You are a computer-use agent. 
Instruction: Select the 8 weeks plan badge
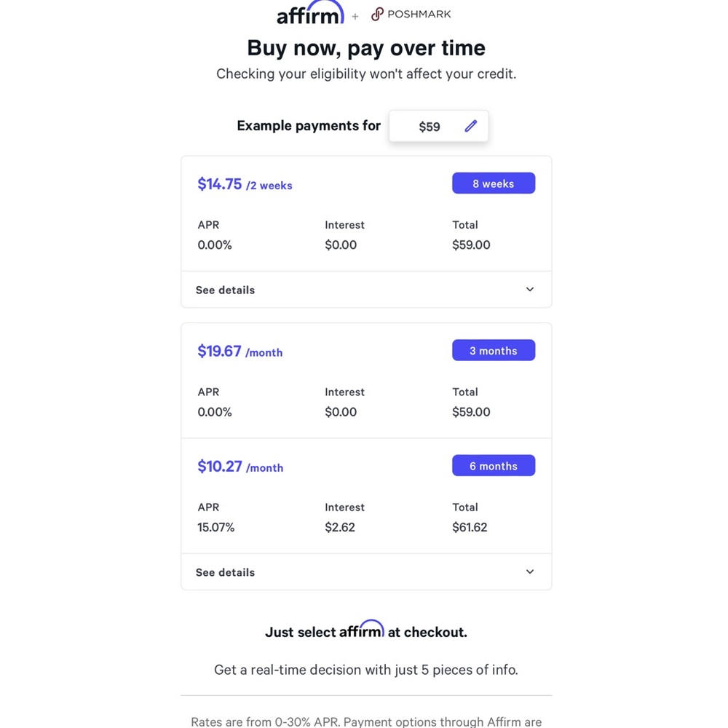point(494,183)
